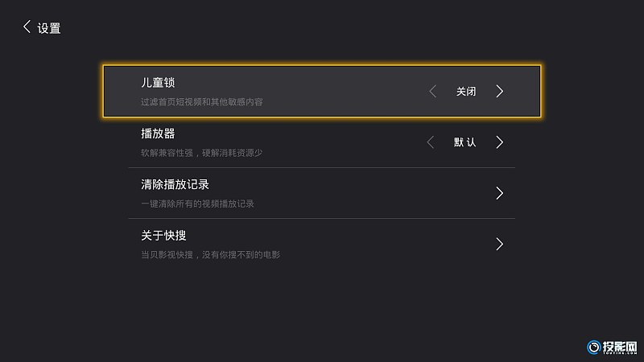
Task: Open 清除播放记录 via its right chevron
Action: [499, 193]
